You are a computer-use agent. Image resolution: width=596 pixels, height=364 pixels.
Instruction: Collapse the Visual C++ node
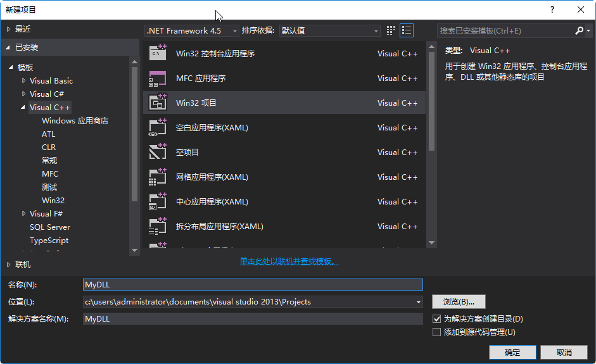pos(23,107)
